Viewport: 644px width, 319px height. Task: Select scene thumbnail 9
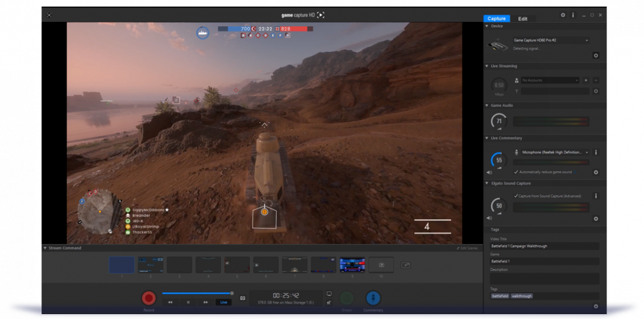(x=352, y=265)
